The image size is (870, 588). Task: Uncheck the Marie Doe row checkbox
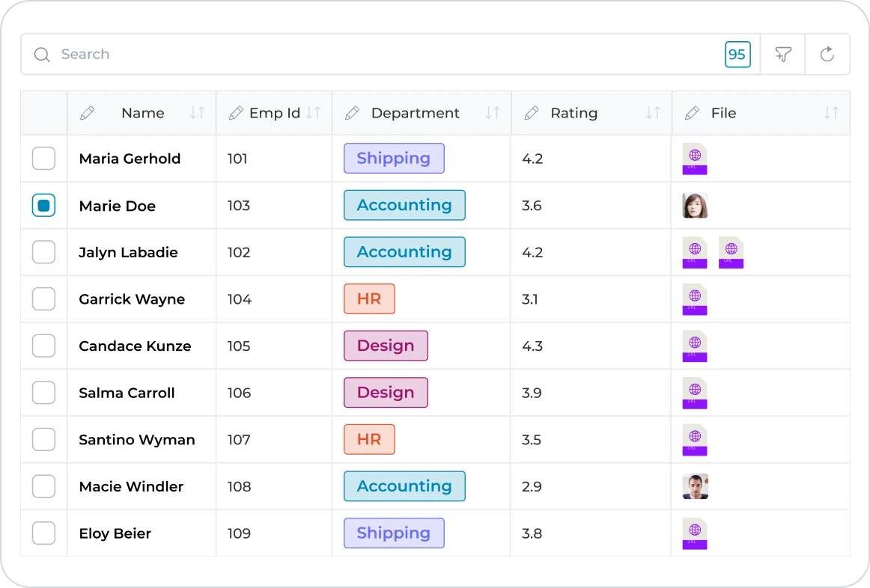[x=43, y=206]
